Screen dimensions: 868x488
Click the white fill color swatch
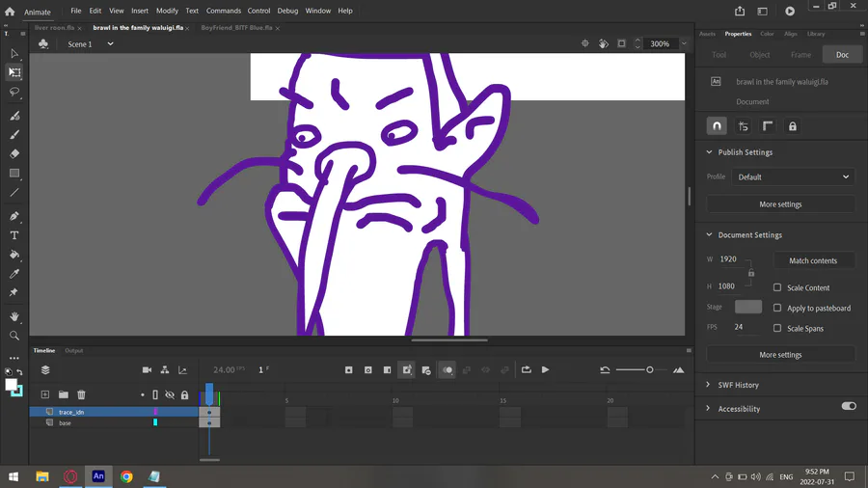click(x=11, y=385)
